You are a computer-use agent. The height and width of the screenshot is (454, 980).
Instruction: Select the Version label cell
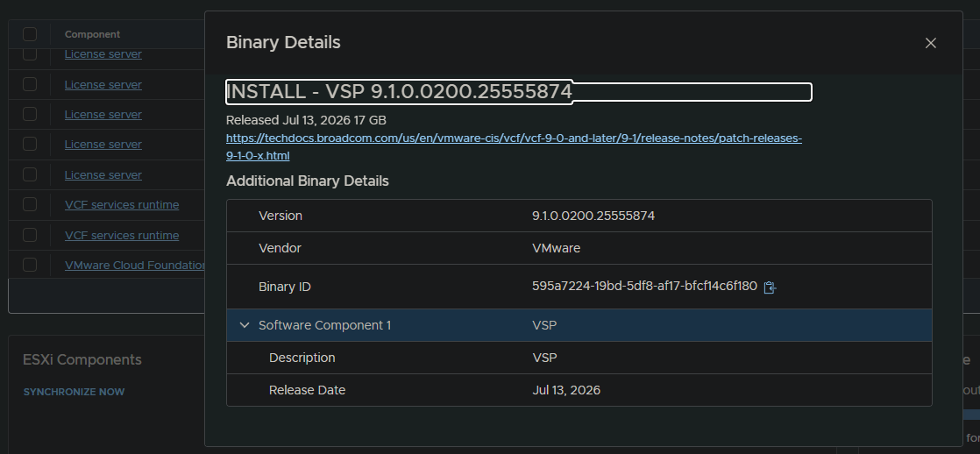pos(281,216)
